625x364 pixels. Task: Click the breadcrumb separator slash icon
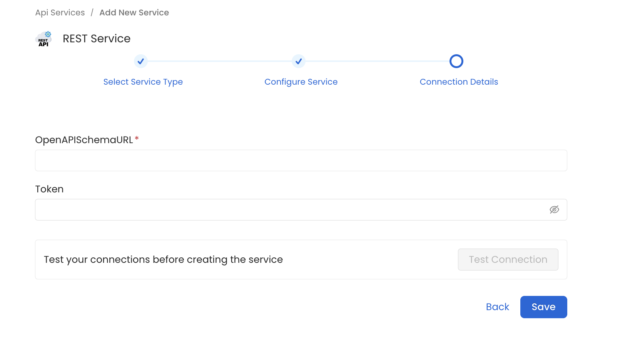tap(92, 12)
